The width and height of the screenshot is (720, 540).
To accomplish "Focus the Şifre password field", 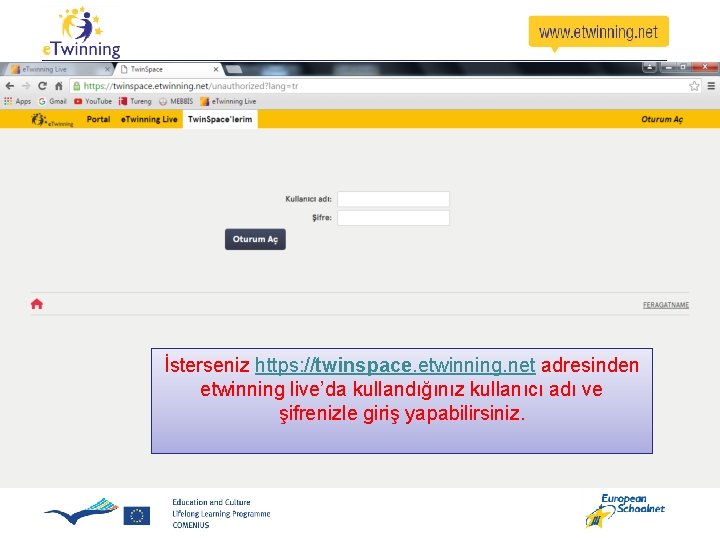I will (x=394, y=218).
